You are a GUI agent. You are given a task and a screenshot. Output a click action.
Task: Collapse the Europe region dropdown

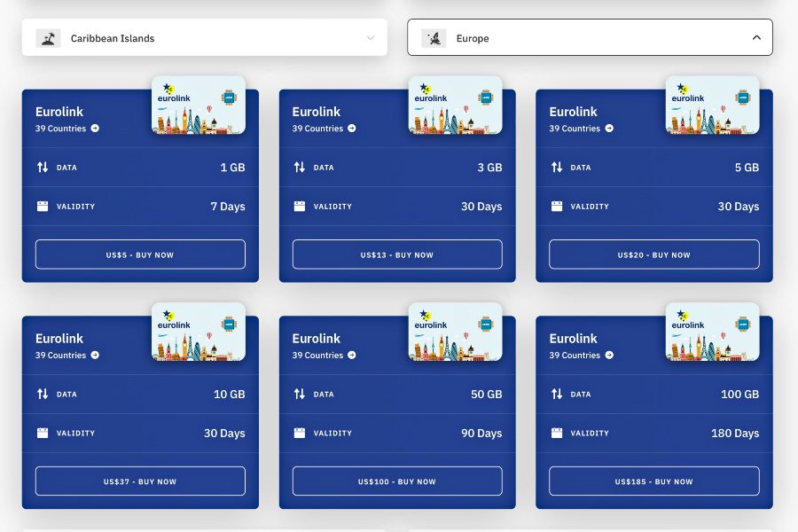(x=590, y=37)
